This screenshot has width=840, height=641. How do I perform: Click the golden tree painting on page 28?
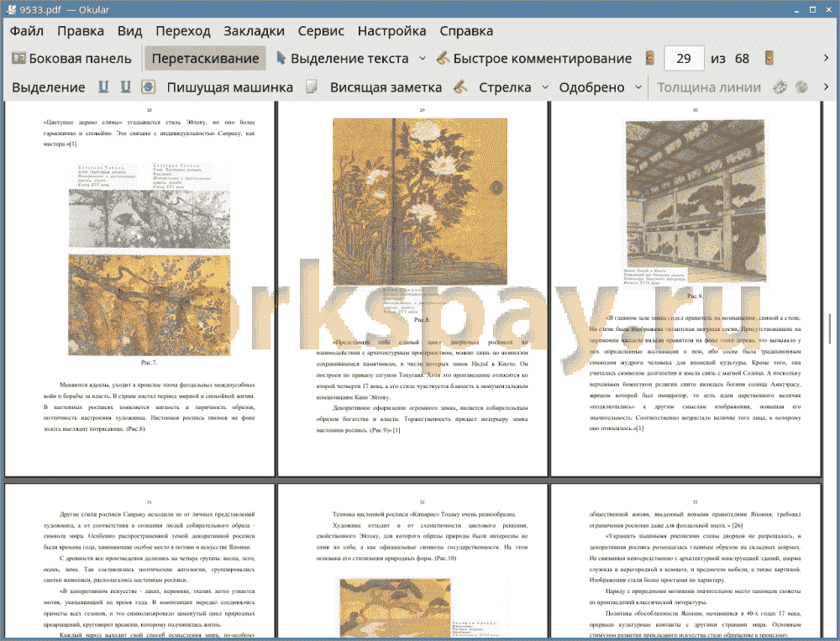149,304
